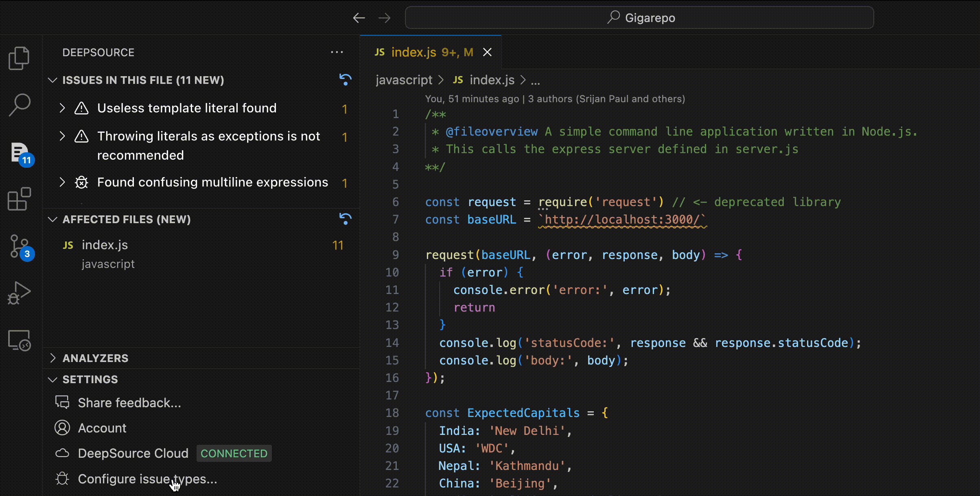Open the Search view in activity bar
This screenshot has height=496, width=980.
coord(19,105)
